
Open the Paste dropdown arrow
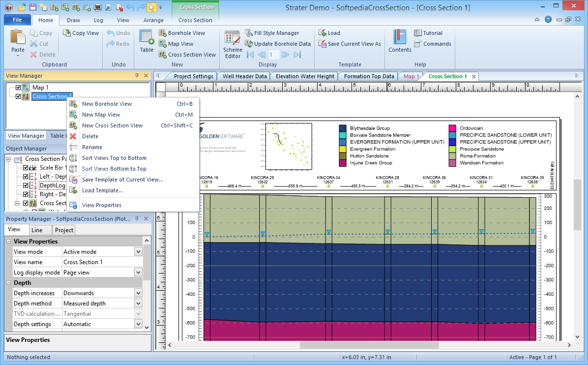18,56
